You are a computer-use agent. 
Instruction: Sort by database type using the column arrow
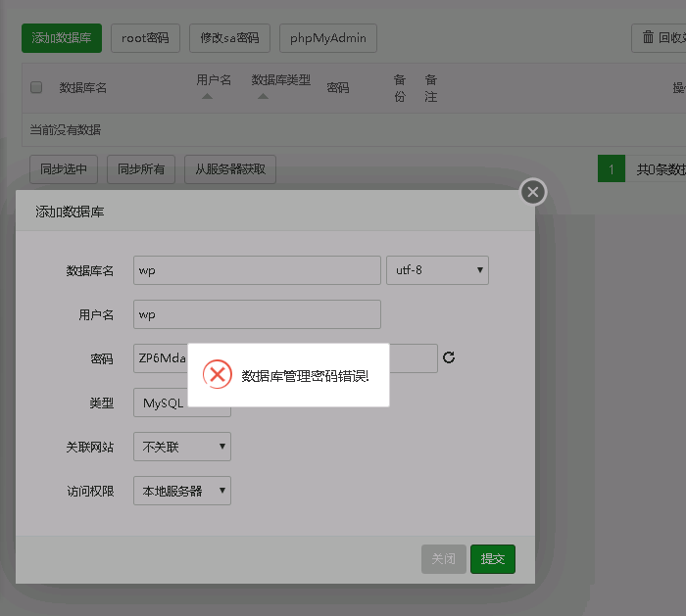point(263,96)
